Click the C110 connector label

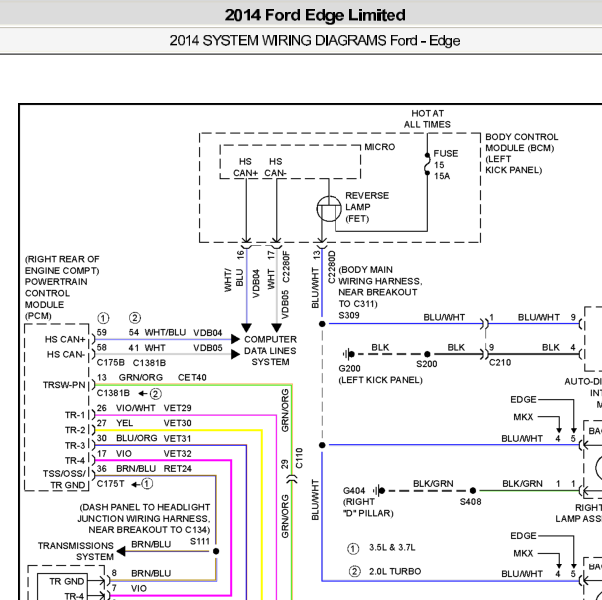coord(299,458)
